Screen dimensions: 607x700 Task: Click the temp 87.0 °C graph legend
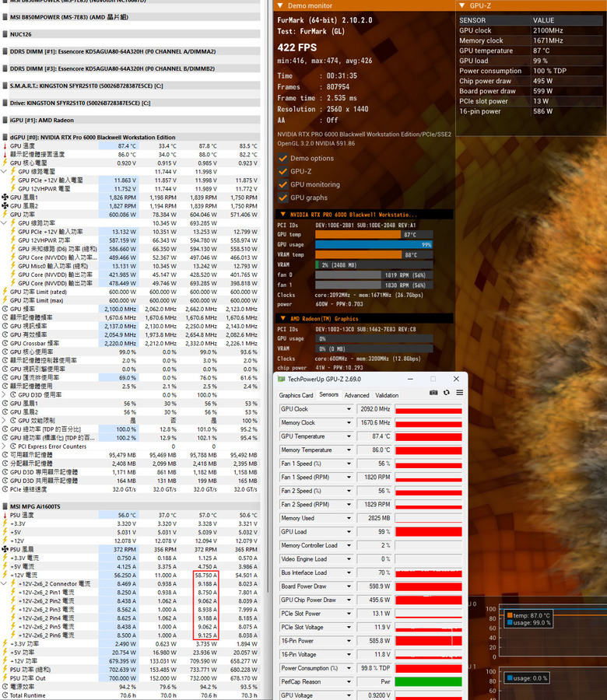click(x=528, y=615)
